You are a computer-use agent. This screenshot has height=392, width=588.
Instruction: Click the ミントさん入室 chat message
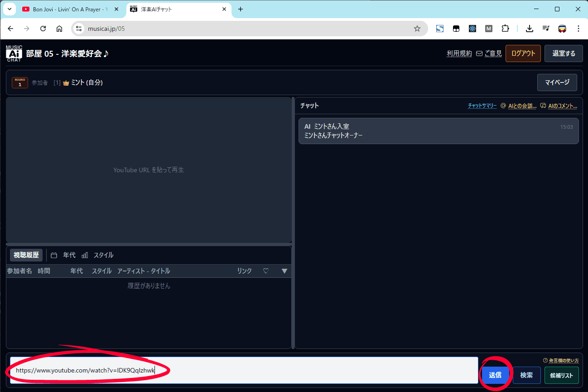click(x=439, y=131)
